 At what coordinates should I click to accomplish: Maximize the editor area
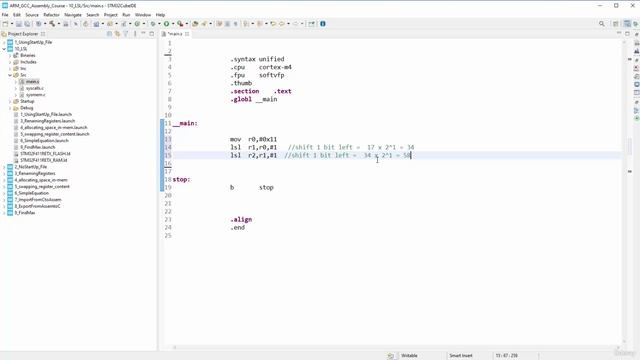click(627, 33)
